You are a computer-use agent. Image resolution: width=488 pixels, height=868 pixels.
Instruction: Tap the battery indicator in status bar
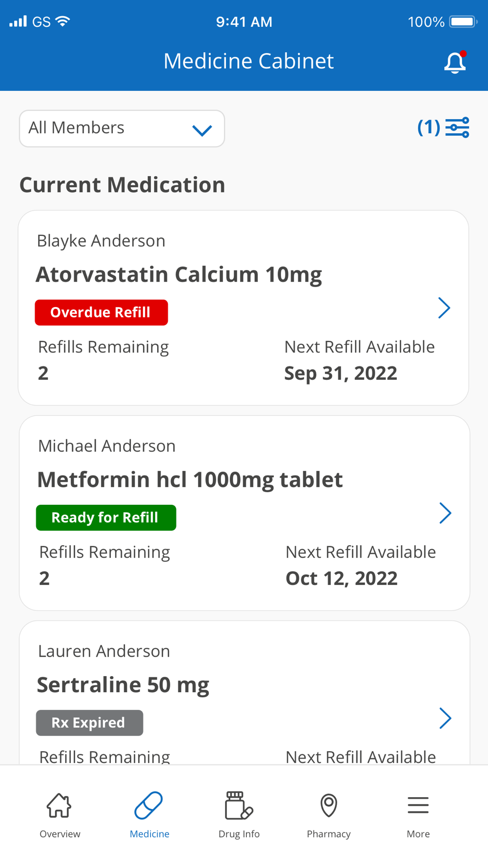463,21
